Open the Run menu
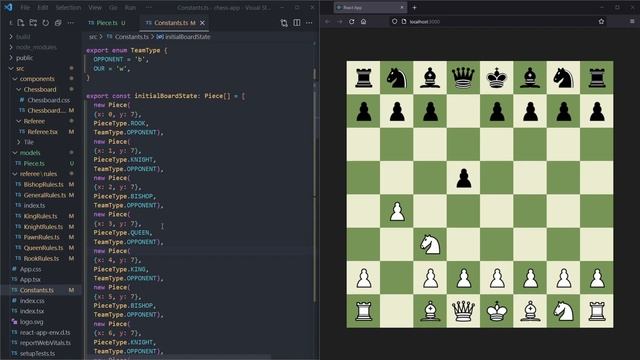 130,7
